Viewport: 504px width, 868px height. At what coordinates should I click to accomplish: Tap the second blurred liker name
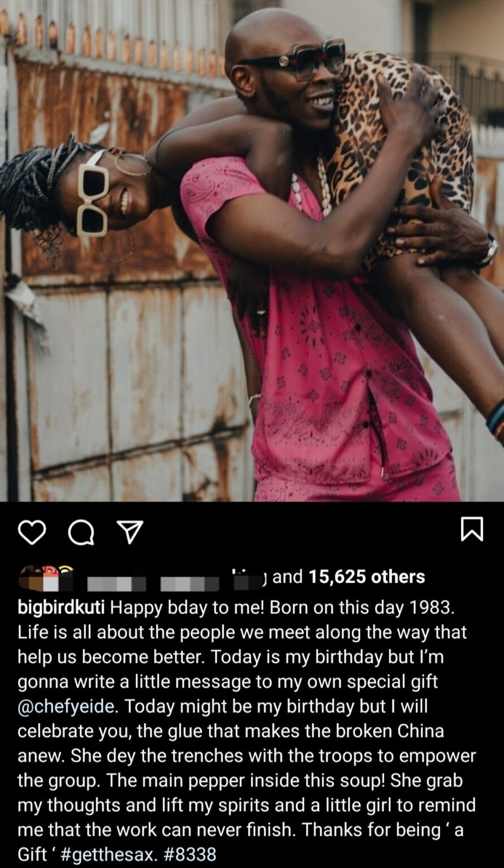[x=189, y=584]
